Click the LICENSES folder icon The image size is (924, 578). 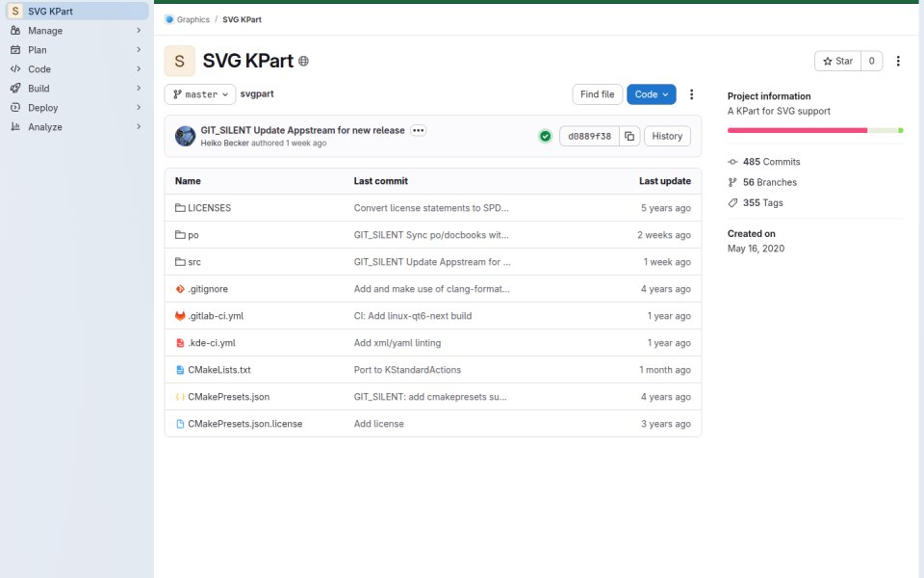point(180,208)
